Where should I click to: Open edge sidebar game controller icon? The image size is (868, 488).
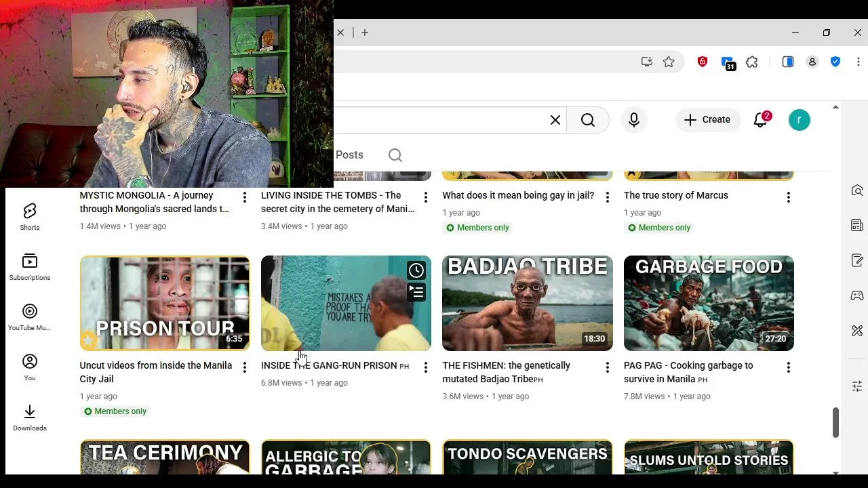pos(857,296)
